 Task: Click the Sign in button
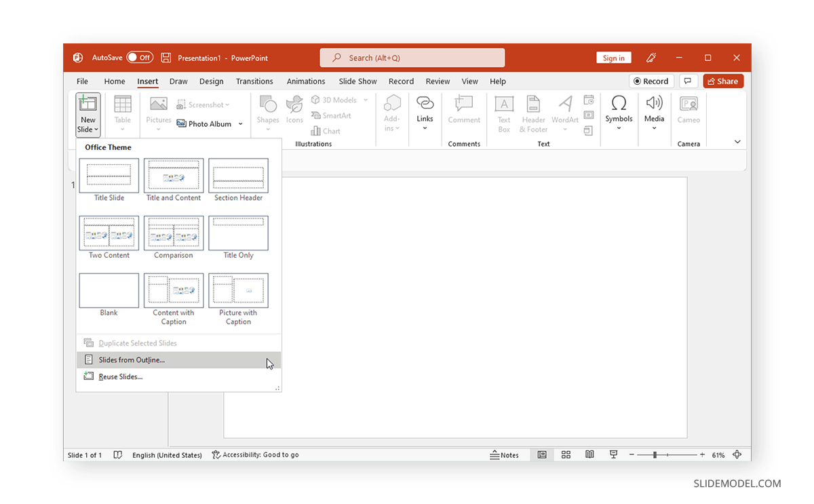point(613,57)
